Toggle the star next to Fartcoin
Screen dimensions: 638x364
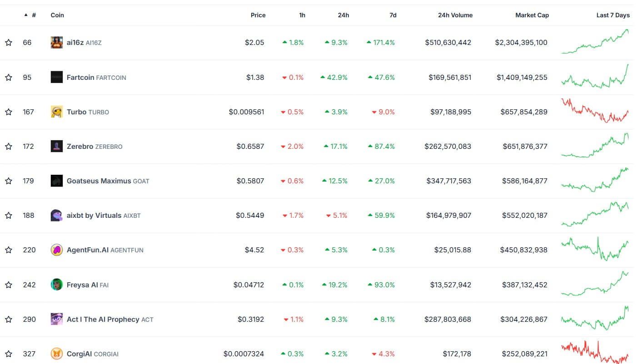(x=9, y=77)
